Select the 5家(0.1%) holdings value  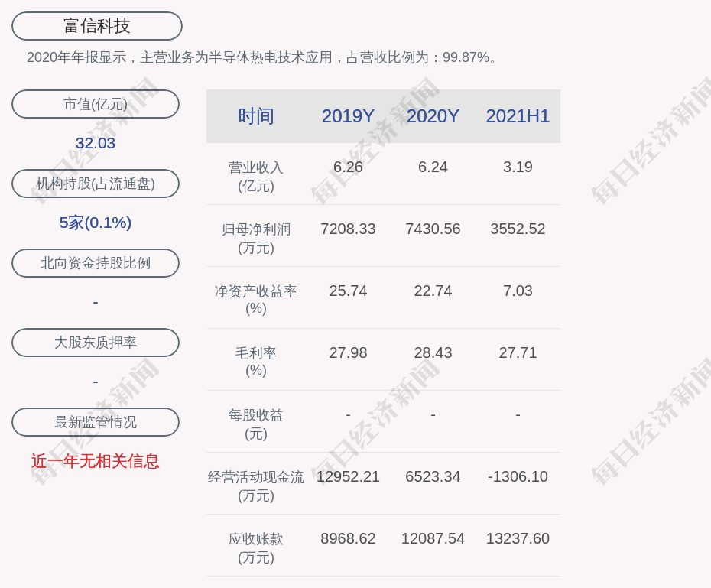[96, 223]
